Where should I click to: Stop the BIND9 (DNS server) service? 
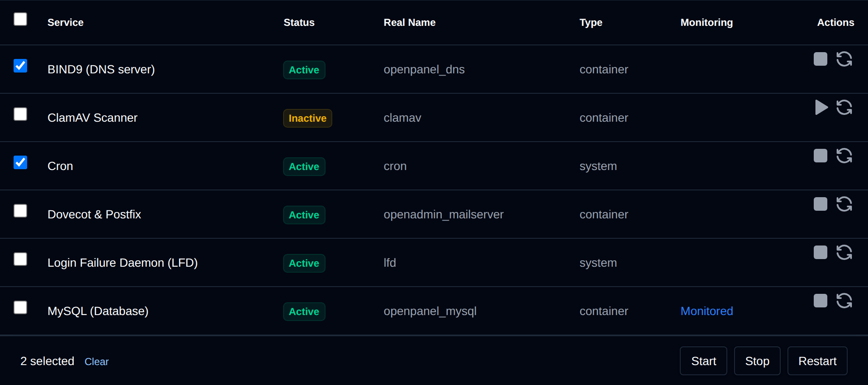820,59
